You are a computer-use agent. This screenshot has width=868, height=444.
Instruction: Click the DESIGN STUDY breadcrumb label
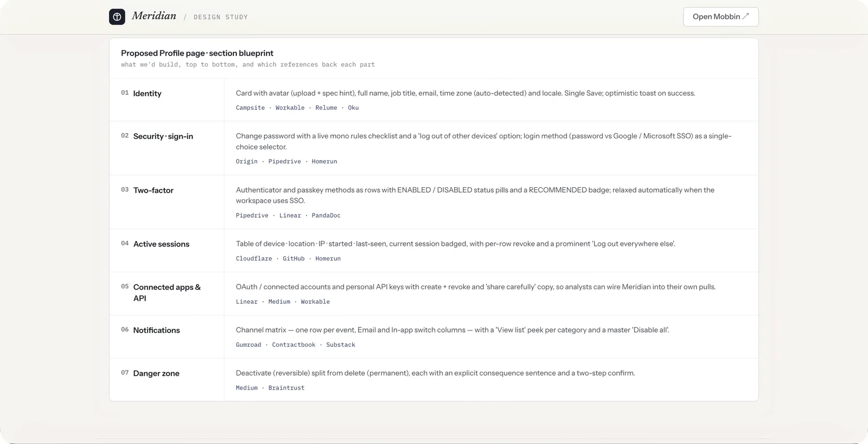pos(221,17)
